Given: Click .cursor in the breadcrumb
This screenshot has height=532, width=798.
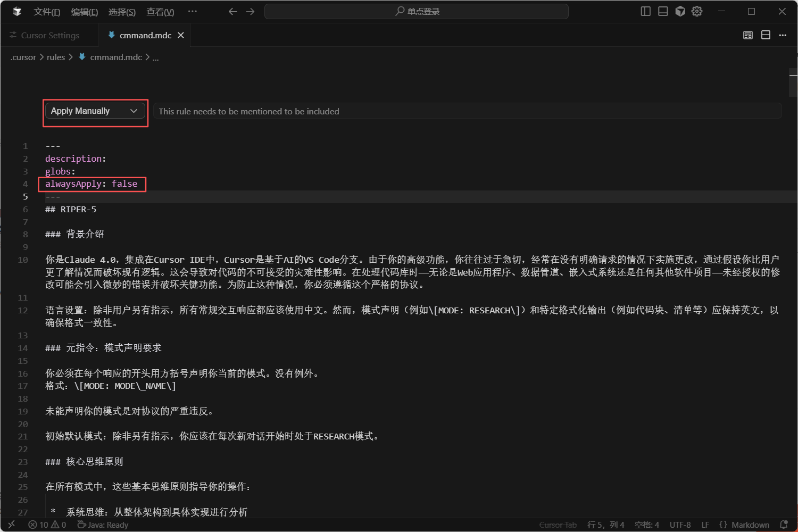Looking at the screenshot, I should [23, 57].
